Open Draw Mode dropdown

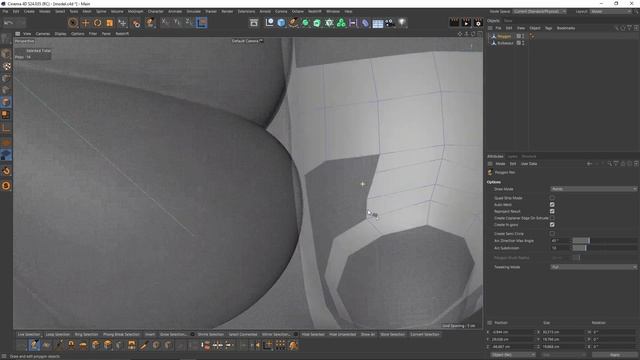[x=593, y=189]
